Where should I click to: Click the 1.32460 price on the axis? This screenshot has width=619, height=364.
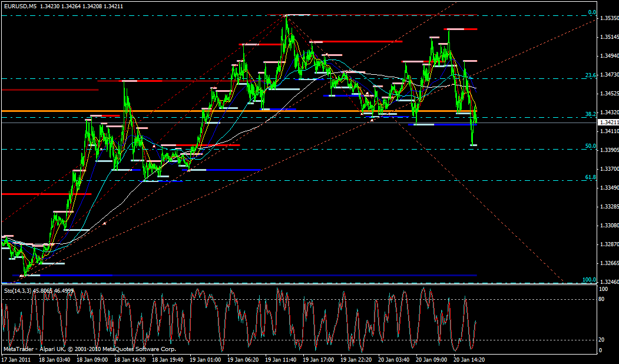[608, 282]
